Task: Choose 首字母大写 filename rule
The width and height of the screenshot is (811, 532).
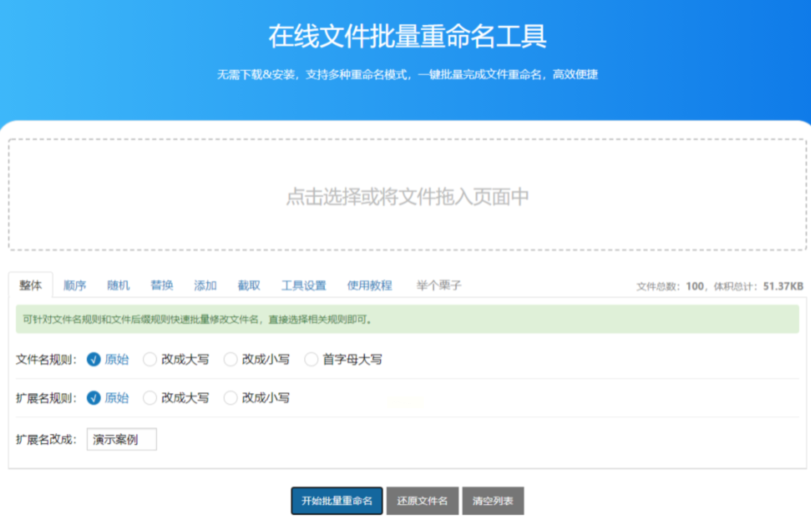Action: [311, 360]
